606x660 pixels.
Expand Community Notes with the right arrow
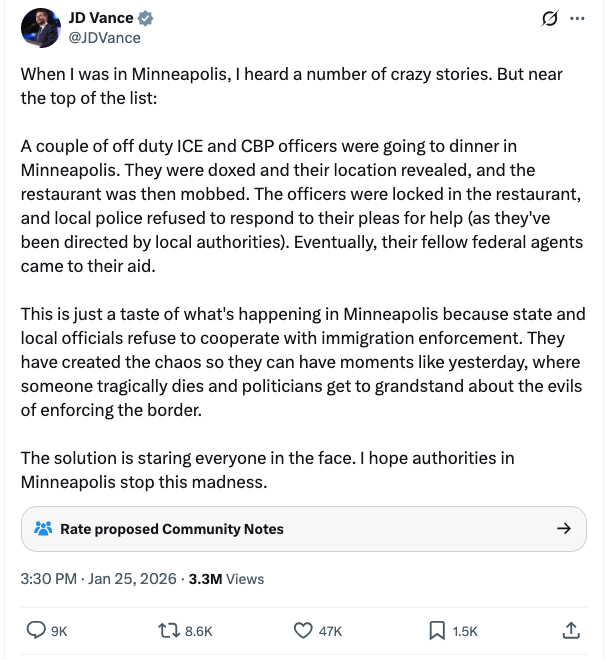564,529
